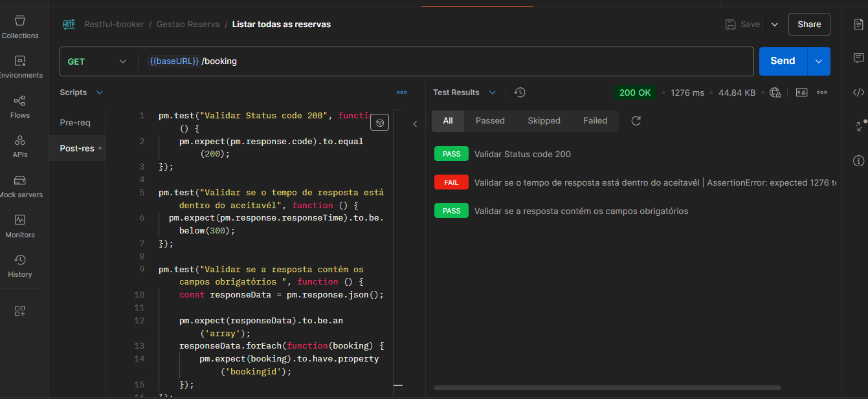Click the refresh test results icon
Viewport: 868px width, 399px height.
coord(636,121)
